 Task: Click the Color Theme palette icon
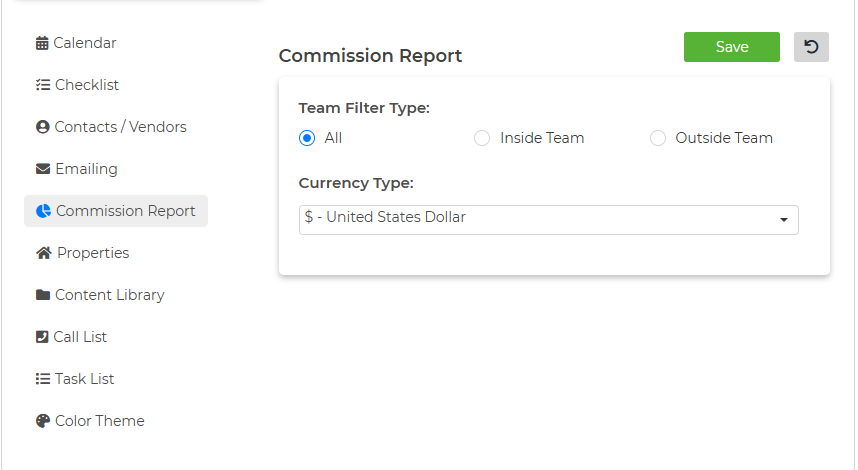tap(43, 421)
